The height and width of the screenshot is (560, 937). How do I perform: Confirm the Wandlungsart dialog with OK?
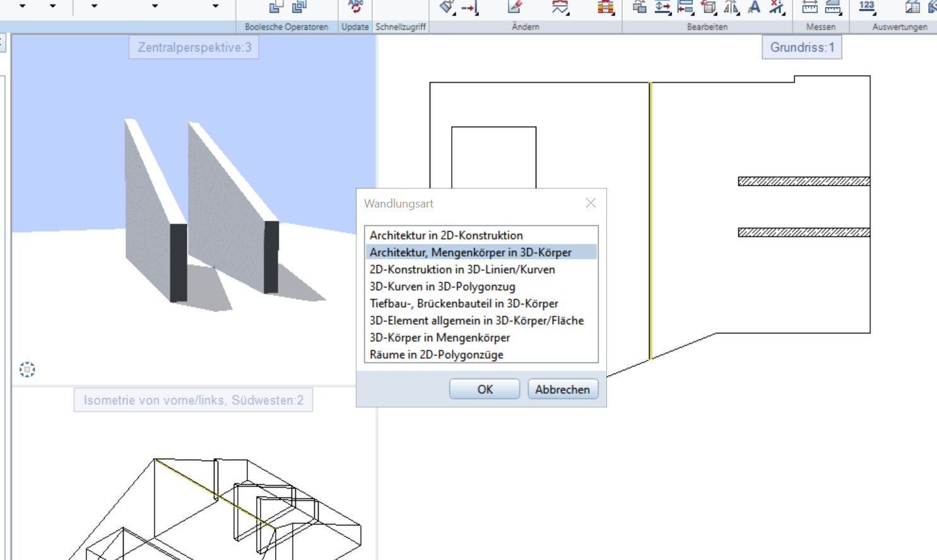485,389
